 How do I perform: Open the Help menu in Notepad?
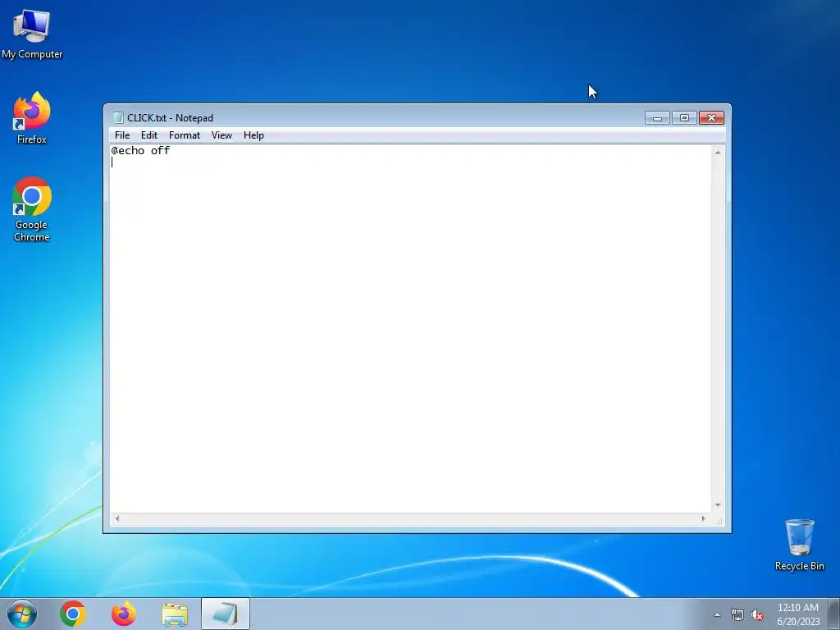[x=253, y=135]
